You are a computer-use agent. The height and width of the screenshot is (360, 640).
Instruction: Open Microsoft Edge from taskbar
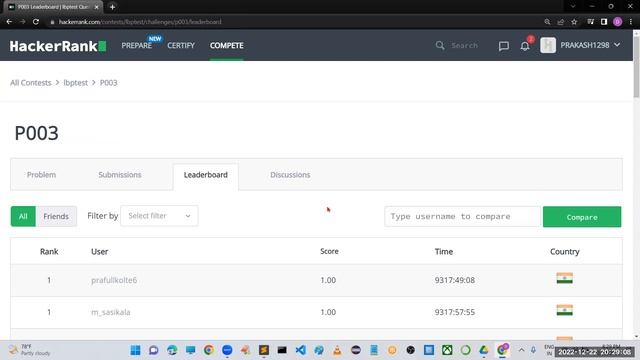pos(172,350)
